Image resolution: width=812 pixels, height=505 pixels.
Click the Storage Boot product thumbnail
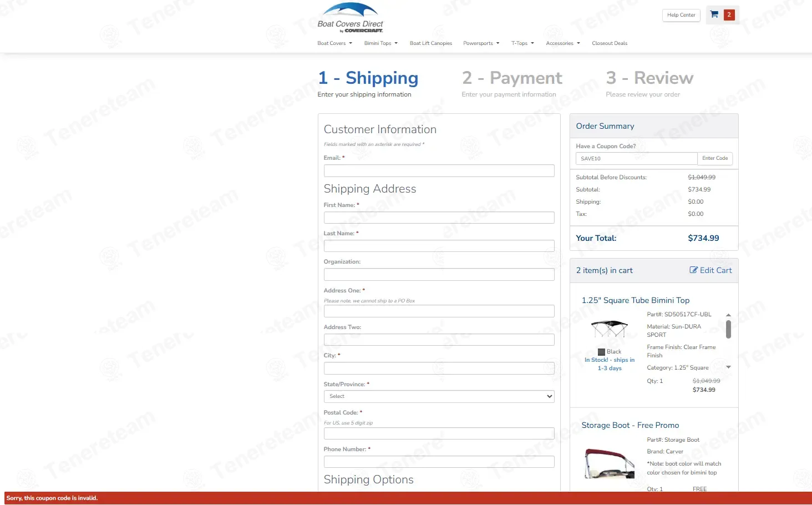[x=609, y=463]
